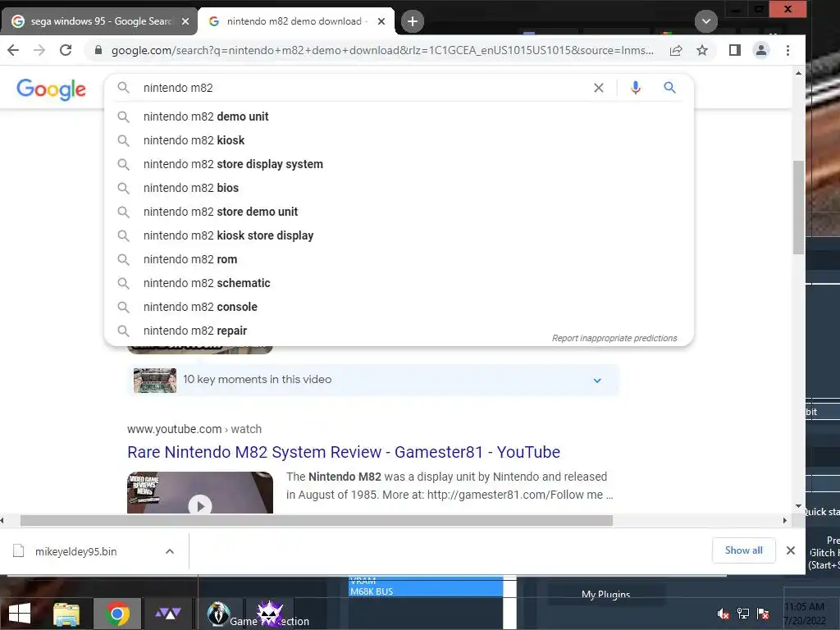Open a new tab with plus button
This screenshot has width=840, height=630.
coord(413,21)
